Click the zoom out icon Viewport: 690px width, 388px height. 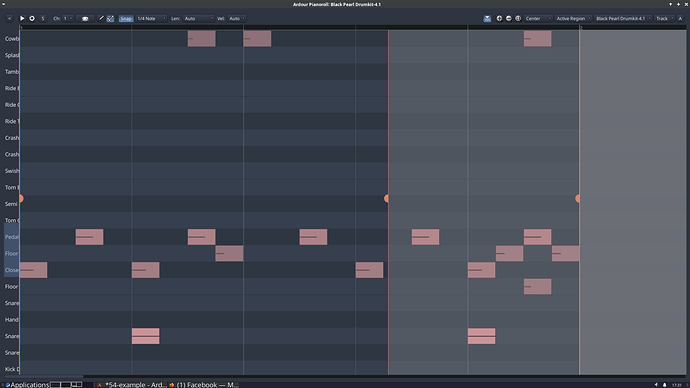coord(509,18)
